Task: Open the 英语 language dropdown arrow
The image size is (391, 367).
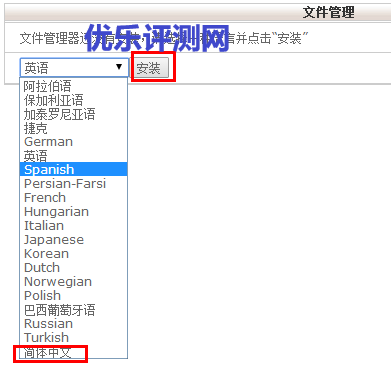Action: coord(119,67)
